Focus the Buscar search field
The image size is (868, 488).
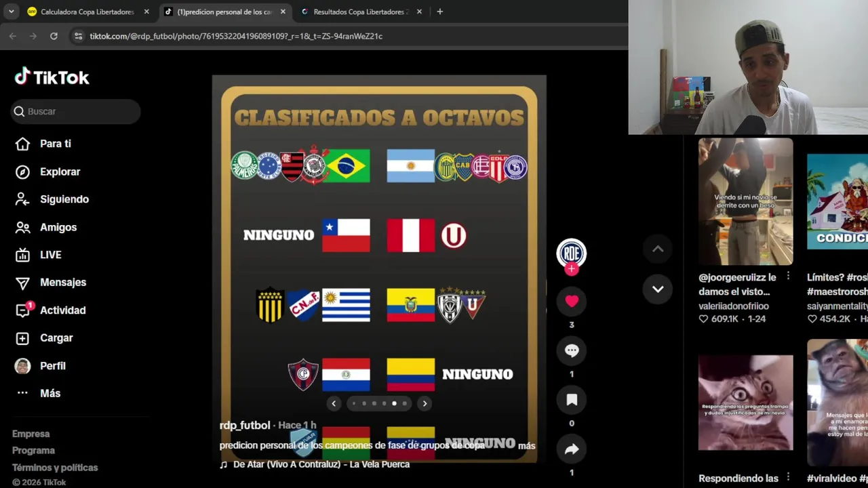click(x=76, y=111)
